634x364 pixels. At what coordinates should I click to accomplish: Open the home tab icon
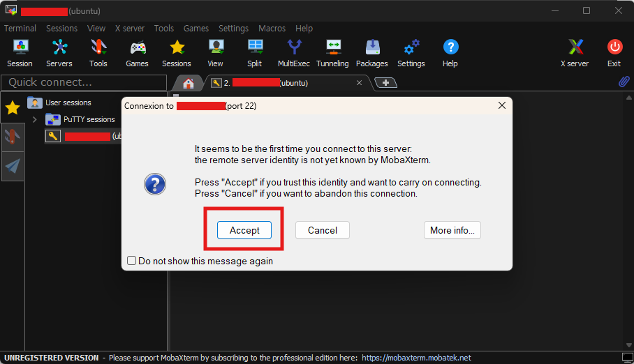click(x=188, y=83)
